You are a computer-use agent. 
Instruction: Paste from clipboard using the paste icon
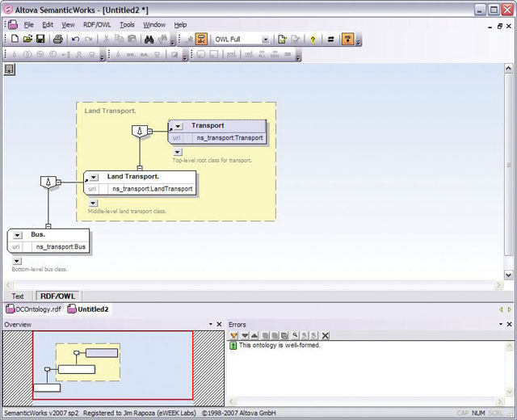click(x=132, y=39)
